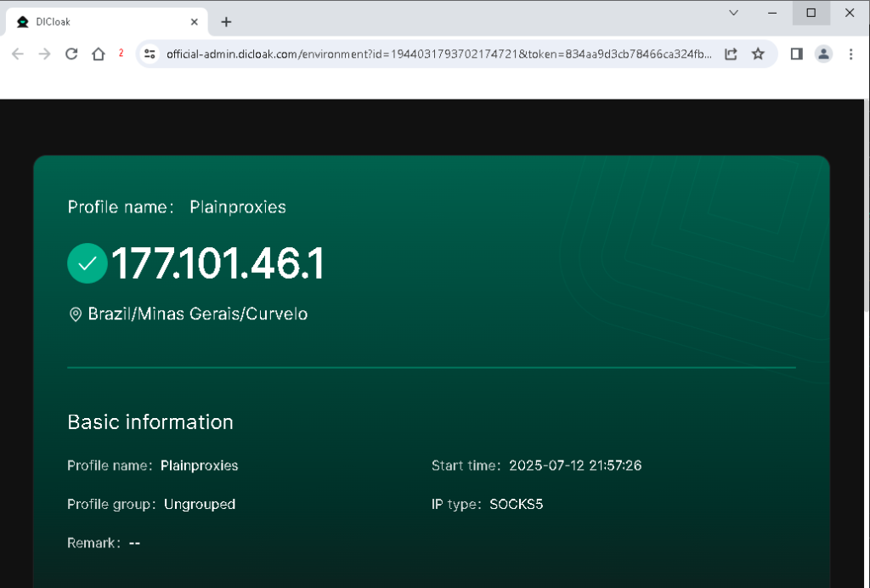
Task: Open a new browser tab
Action: pyautogui.click(x=226, y=22)
